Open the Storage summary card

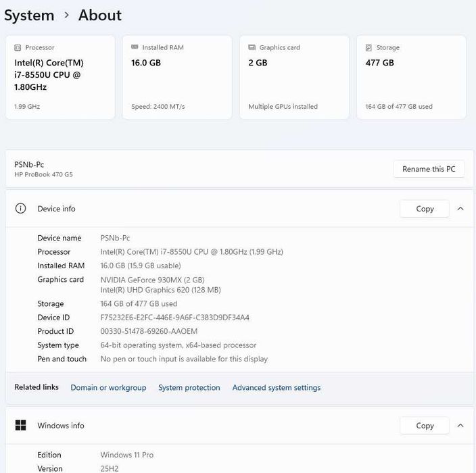point(411,77)
